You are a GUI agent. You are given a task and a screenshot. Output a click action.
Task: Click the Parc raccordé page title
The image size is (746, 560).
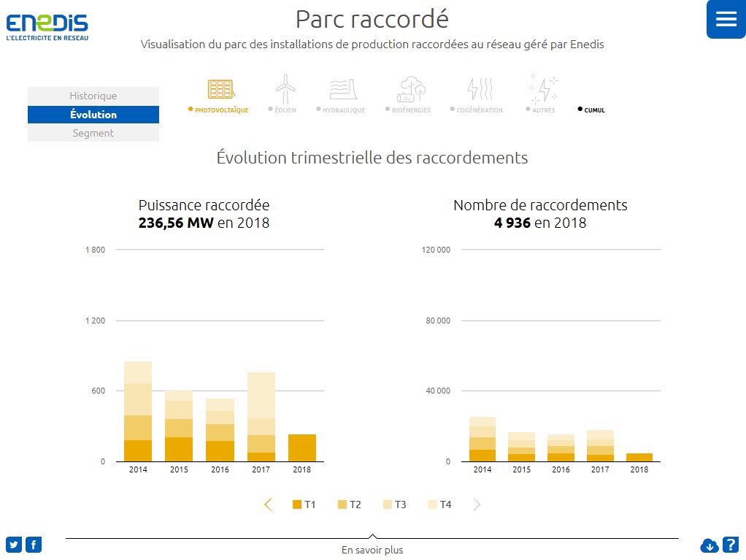point(372,20)
